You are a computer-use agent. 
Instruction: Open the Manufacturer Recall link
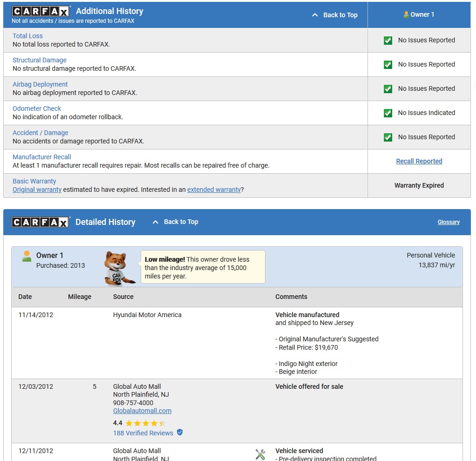point(41,157)
